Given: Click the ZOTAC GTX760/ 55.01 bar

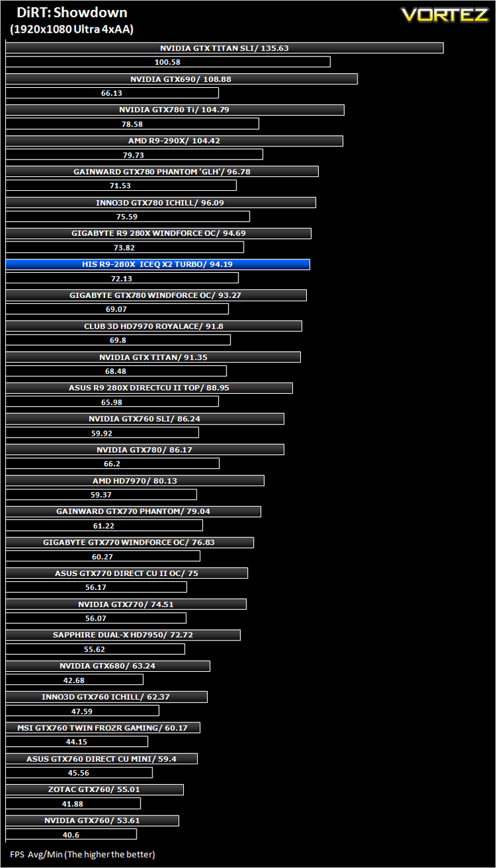Looking at the screenshot, I should coord(95,790).
